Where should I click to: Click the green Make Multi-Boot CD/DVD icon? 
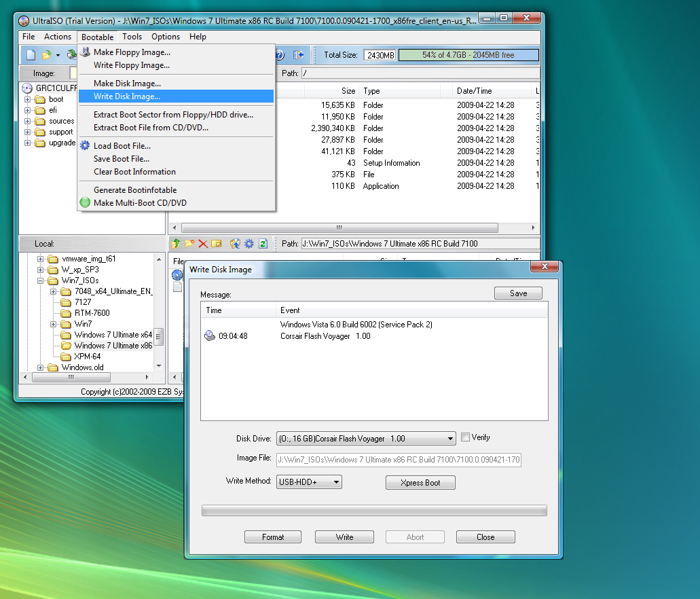[85, 202]
